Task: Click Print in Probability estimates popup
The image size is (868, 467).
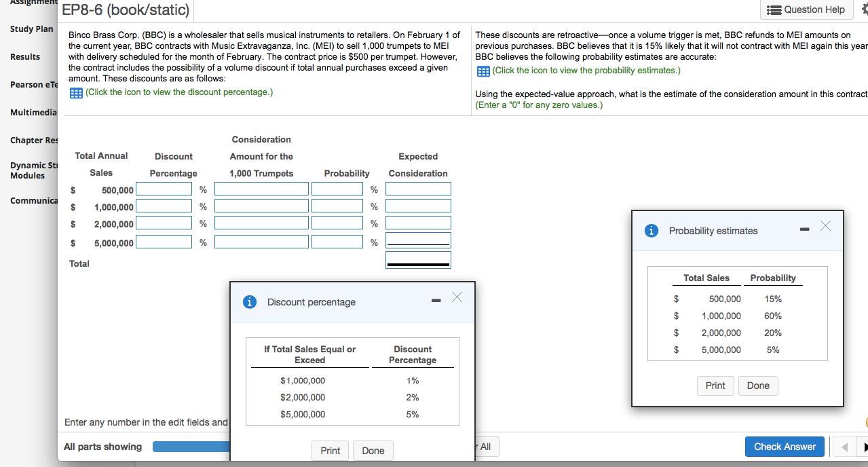Action: (x=715, y=386)
